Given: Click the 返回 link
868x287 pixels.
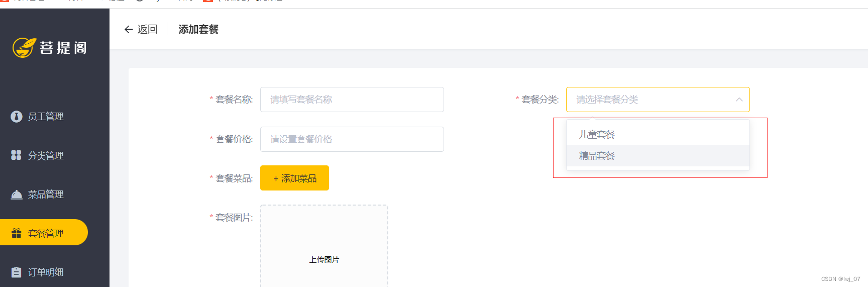Looking at the screenshot, I should click(x=147, y=30).
